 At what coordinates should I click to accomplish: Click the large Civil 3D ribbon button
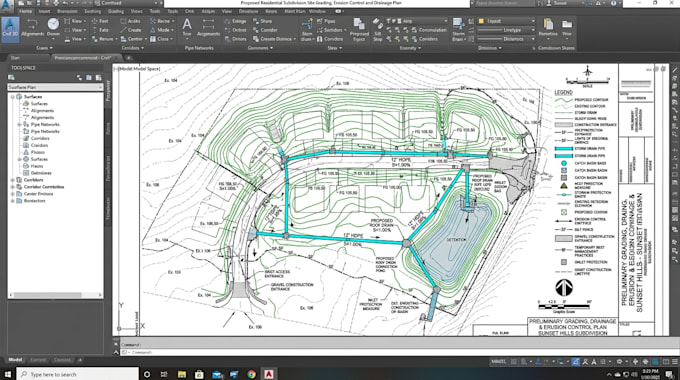[x=10, y=29]
